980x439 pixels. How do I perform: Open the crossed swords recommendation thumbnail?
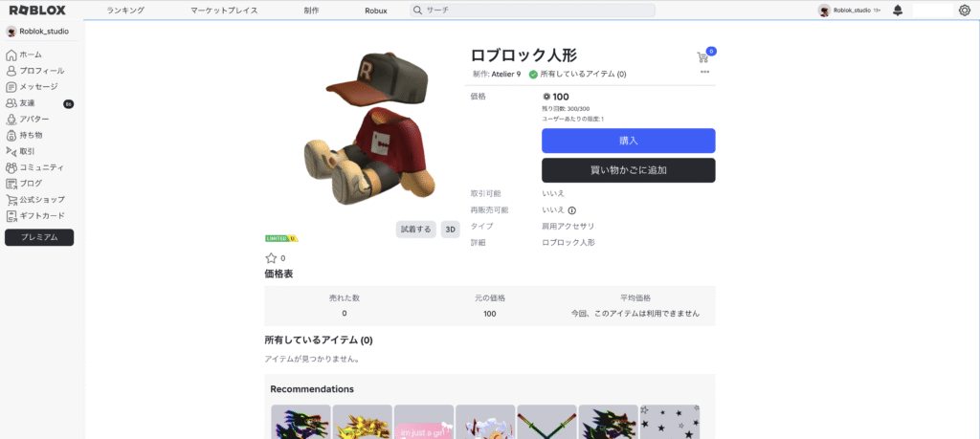click(x=546, y=422)
